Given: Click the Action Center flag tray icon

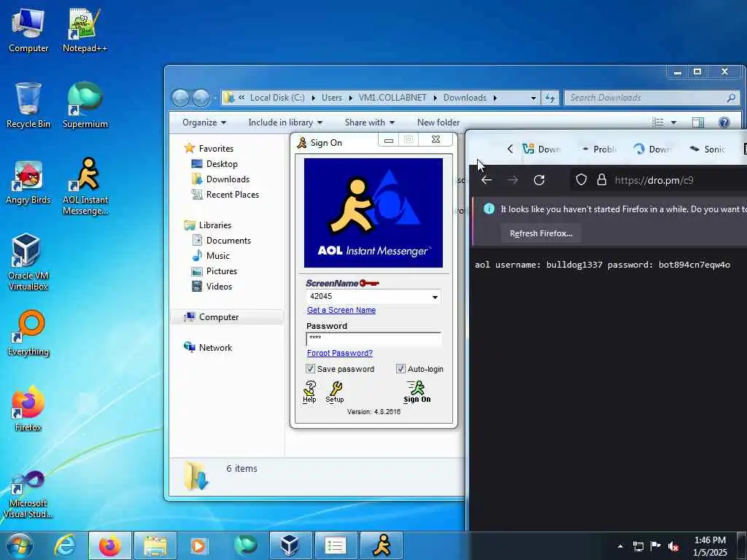Looking at the screenshot, I should coord(656,546).
